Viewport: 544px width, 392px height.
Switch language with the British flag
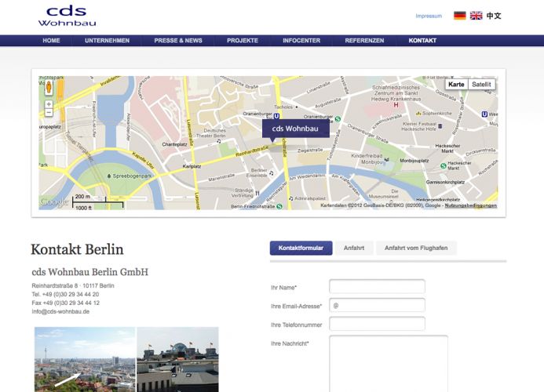tap(476, 16)
